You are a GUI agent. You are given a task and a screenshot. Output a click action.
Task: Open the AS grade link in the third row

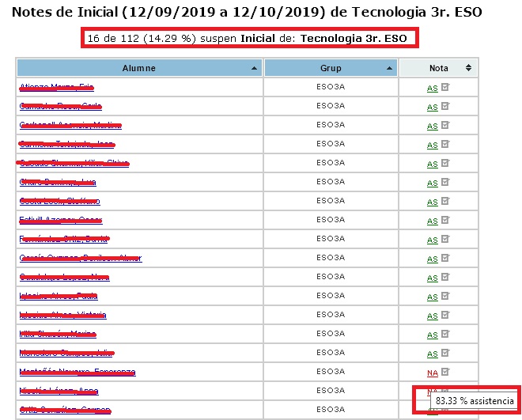[x=433, y=127]
